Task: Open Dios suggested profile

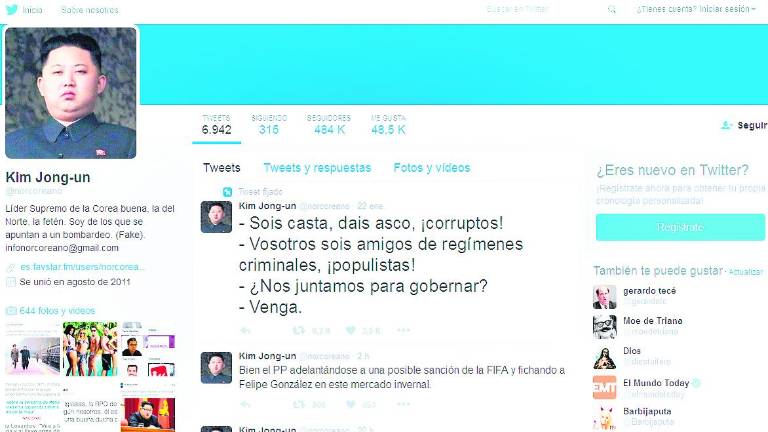Action: [632, 351]
